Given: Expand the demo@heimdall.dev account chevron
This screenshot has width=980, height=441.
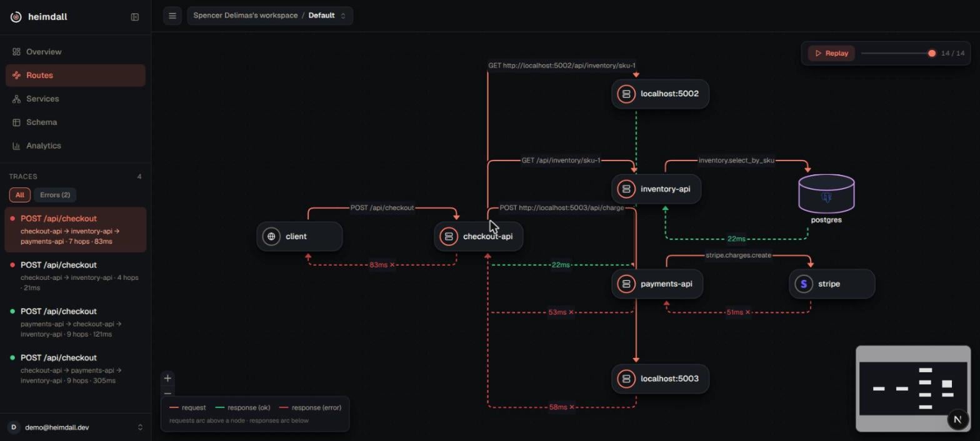Looking at the screenshot, I should point(140,427).
